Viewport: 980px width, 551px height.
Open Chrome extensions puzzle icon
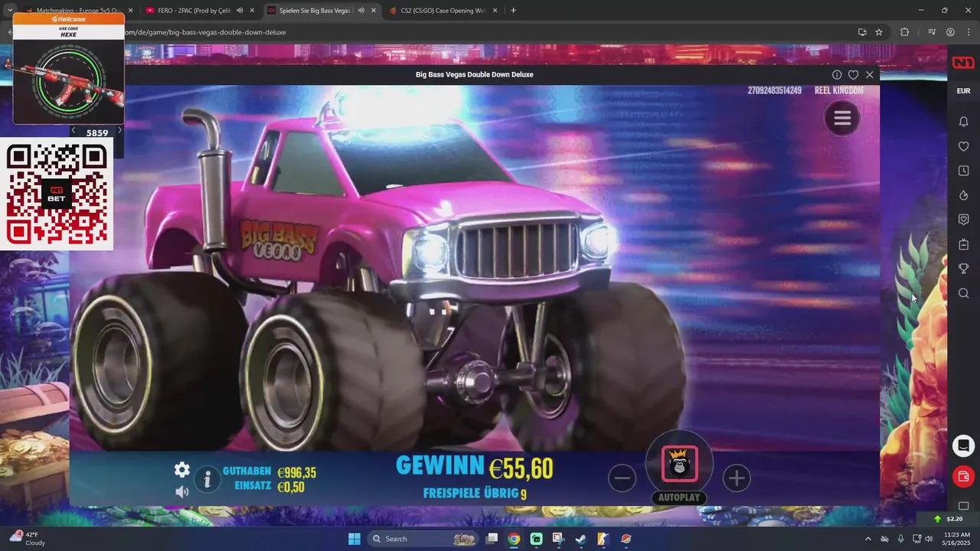coord(905,32)
